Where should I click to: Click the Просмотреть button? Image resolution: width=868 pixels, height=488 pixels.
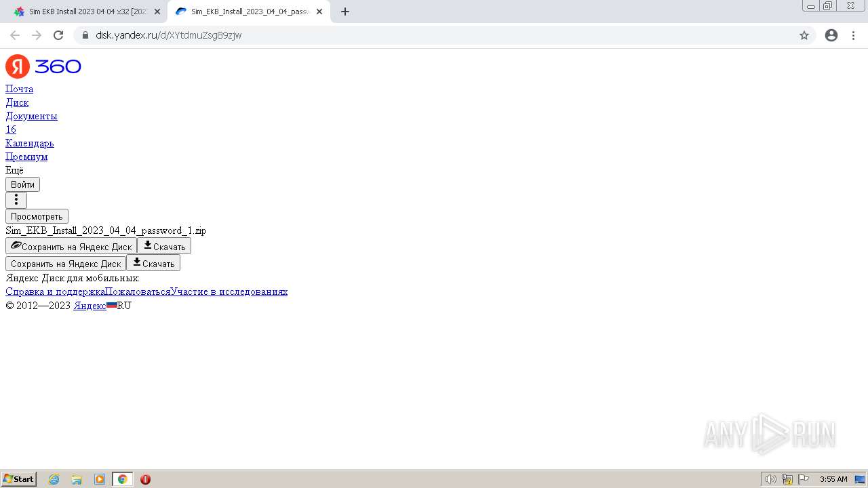point(37,216)
